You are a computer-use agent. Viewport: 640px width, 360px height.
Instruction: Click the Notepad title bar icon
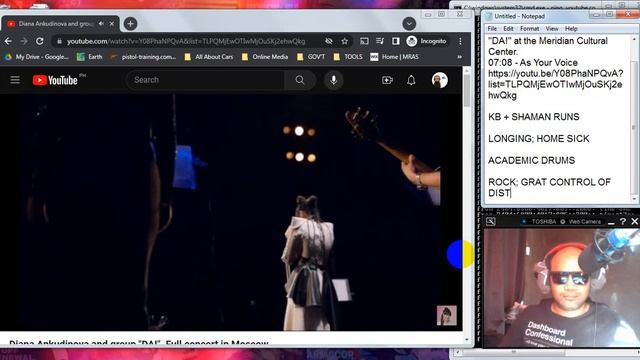[488, 16]
